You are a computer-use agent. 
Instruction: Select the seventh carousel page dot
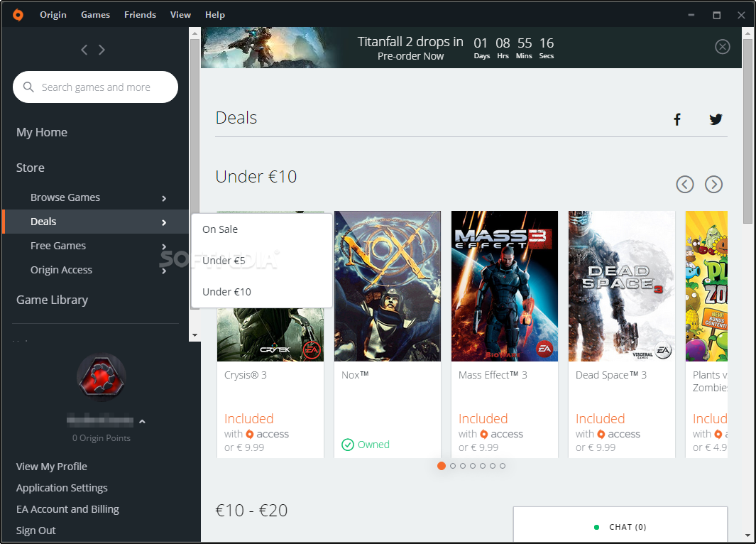pos(503,466)
